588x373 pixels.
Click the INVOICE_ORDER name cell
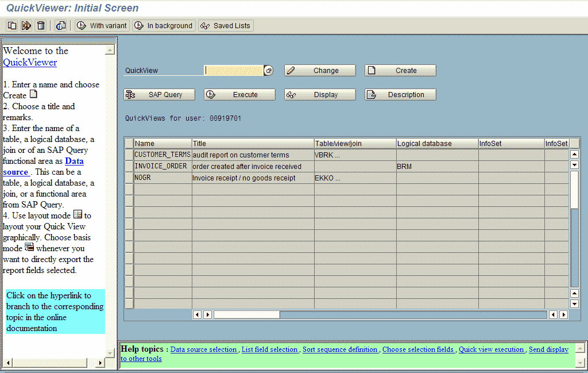point(163,166)
